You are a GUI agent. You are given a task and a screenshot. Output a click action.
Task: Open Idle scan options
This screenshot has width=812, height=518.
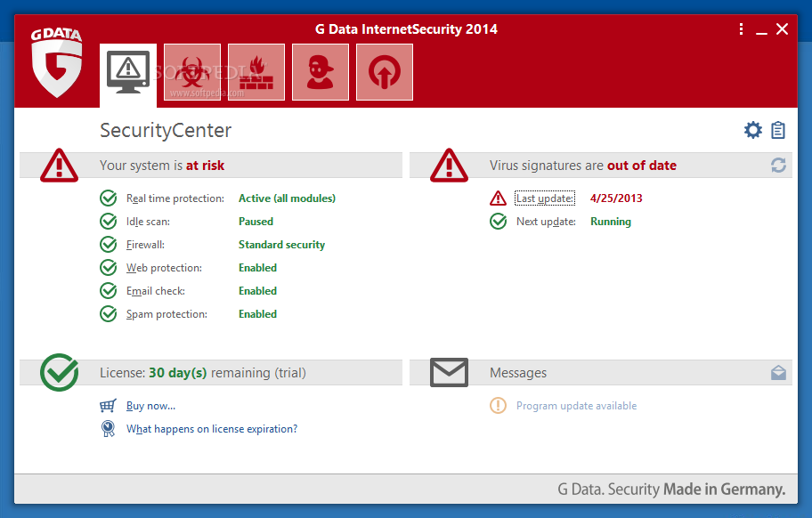(148, 222)
